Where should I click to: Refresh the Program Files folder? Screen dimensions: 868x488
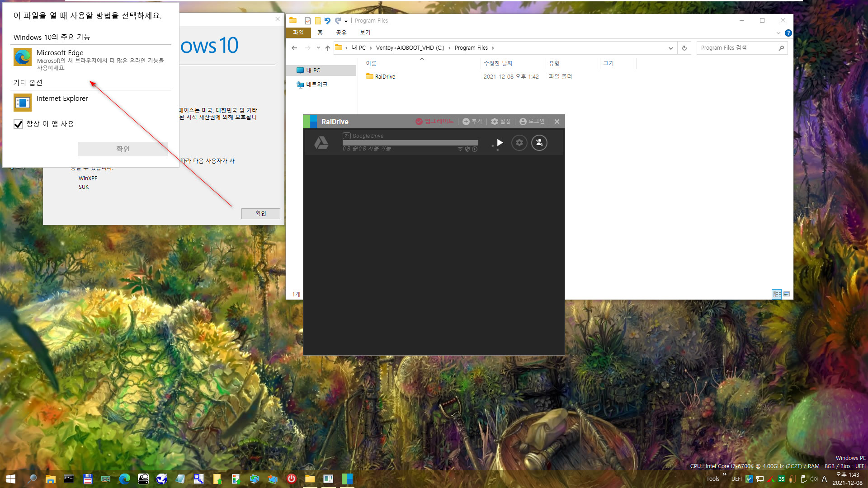coord(684,48)
